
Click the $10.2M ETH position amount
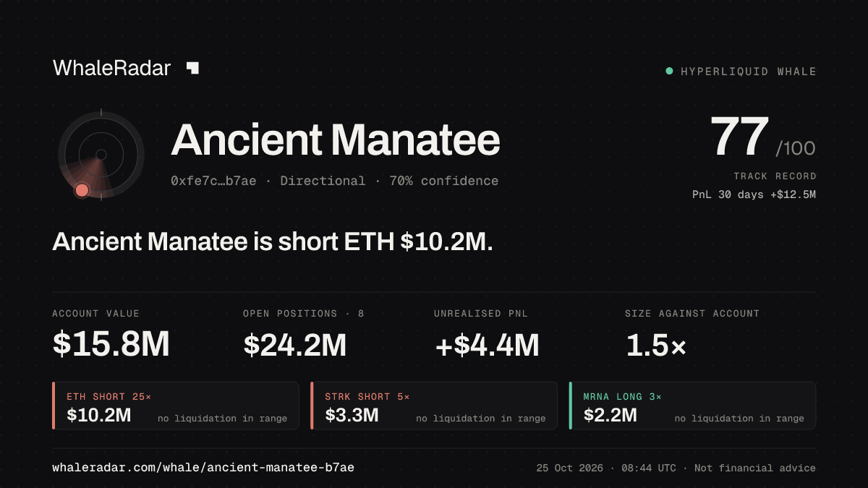99,416
